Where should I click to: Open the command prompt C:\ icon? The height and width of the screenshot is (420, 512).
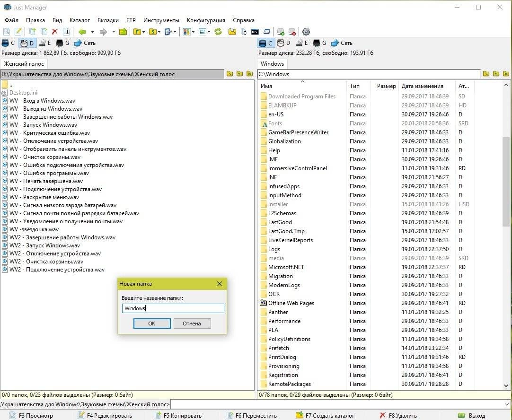pyautogui.click(x=255, y=32)
